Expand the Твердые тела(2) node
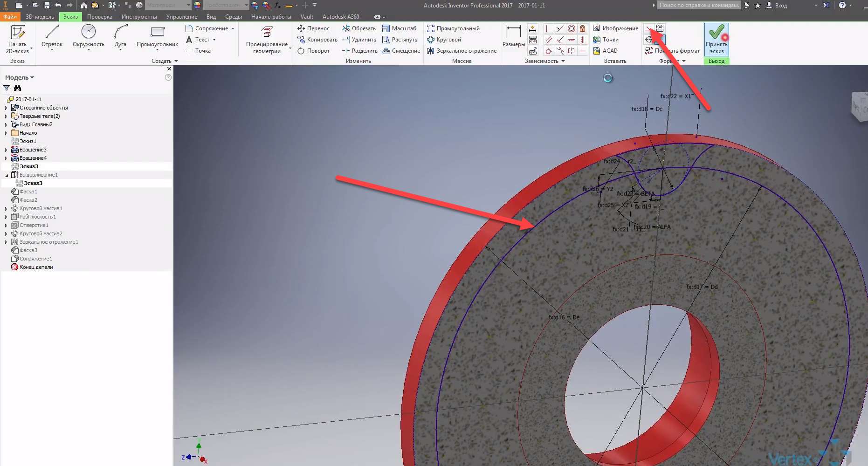This screenshot has width=868, height=466. [x=6, y=116]
